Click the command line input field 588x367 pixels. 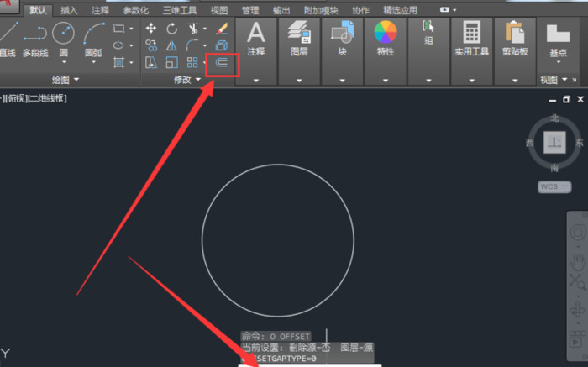(311, 364)
